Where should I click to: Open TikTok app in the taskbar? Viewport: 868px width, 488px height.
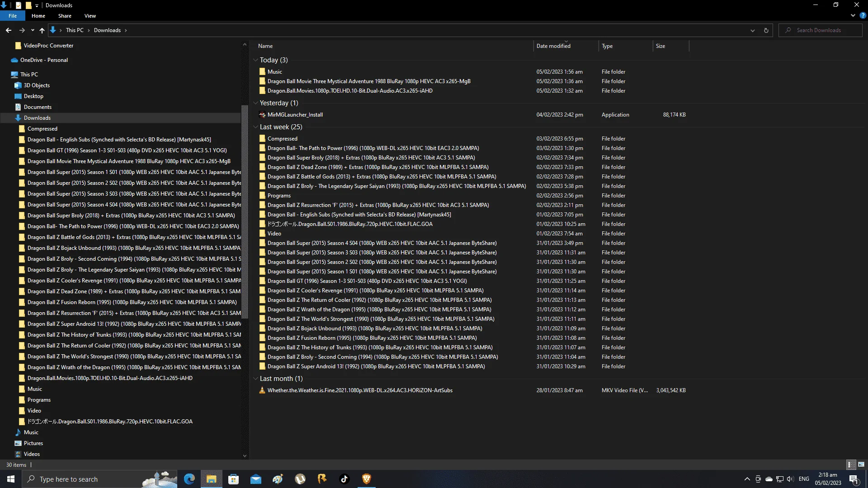344,479
